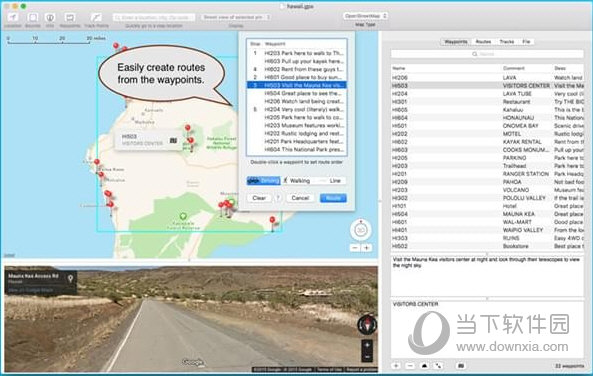Zoom in Street View with plus
The image size is (593, 376).
367,345
